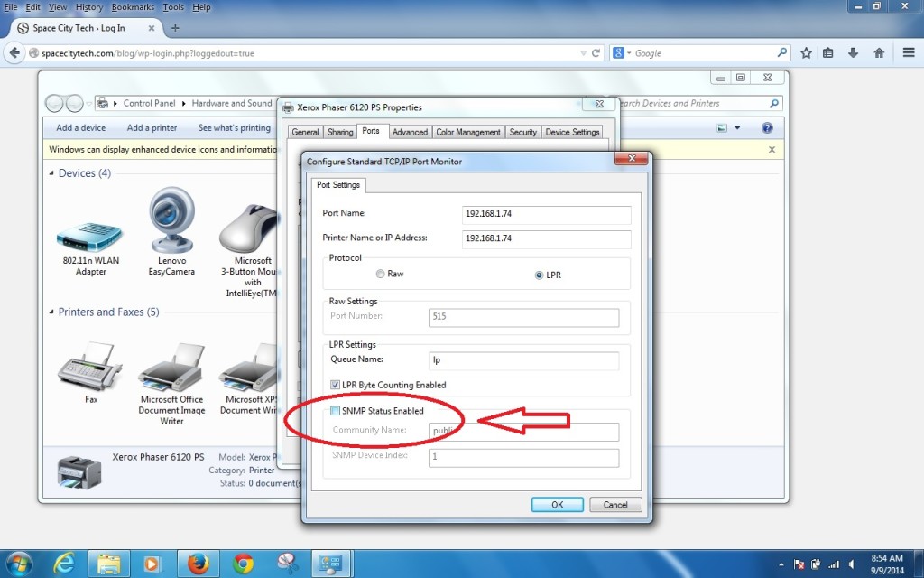The height and width of the screenshot is (578, 924).
Task: Click the Firefox URL address bar
Action: pos(307,53)
